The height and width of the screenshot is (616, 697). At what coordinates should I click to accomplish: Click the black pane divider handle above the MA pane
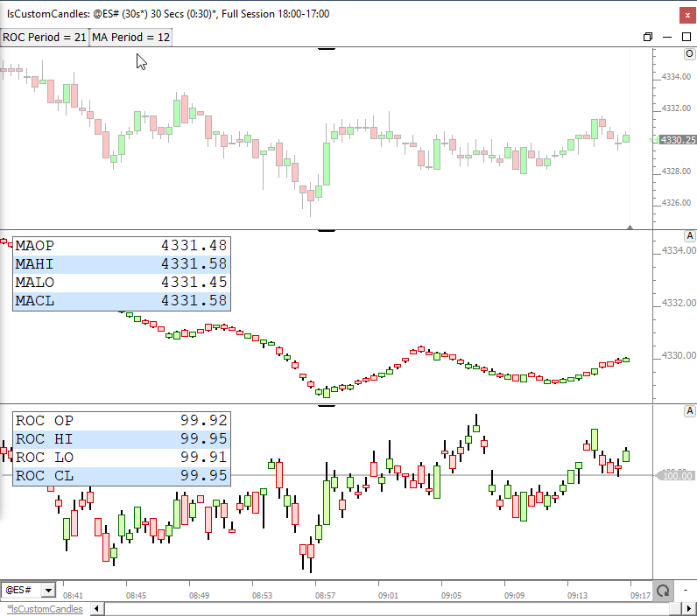[x=327, y=230]
